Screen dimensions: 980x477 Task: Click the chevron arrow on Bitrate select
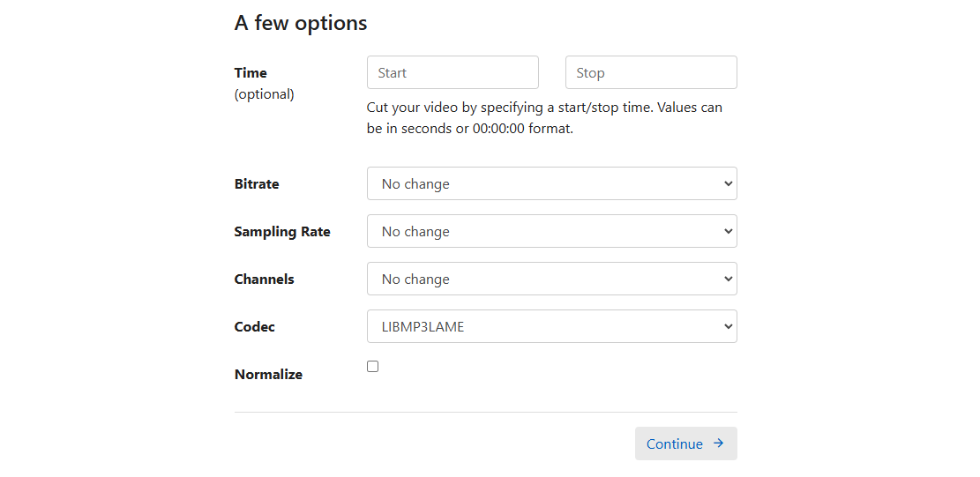coord(728,183)
